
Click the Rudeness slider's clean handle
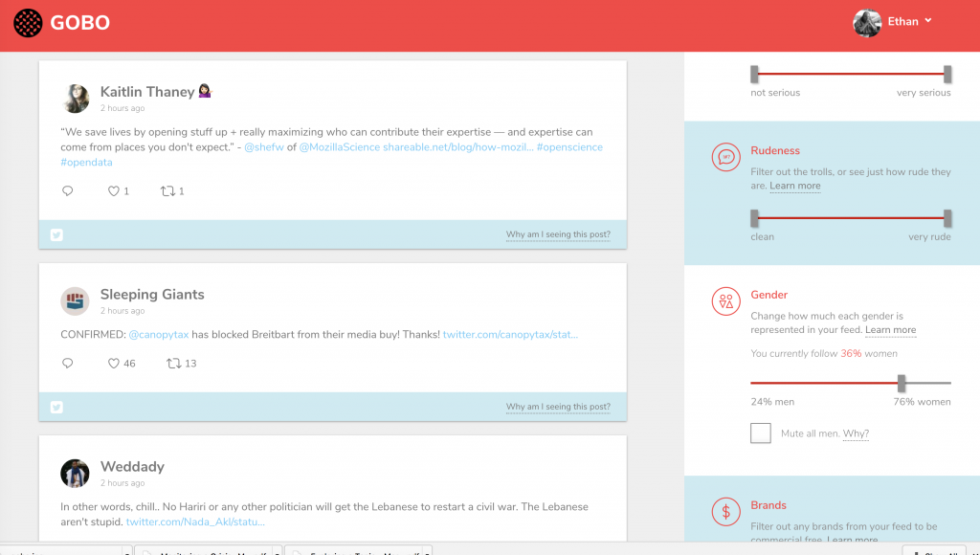(754, 218)
